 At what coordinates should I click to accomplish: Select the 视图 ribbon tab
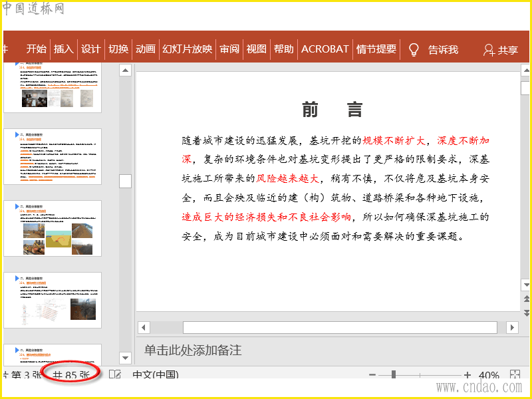[x=257, y=49]
